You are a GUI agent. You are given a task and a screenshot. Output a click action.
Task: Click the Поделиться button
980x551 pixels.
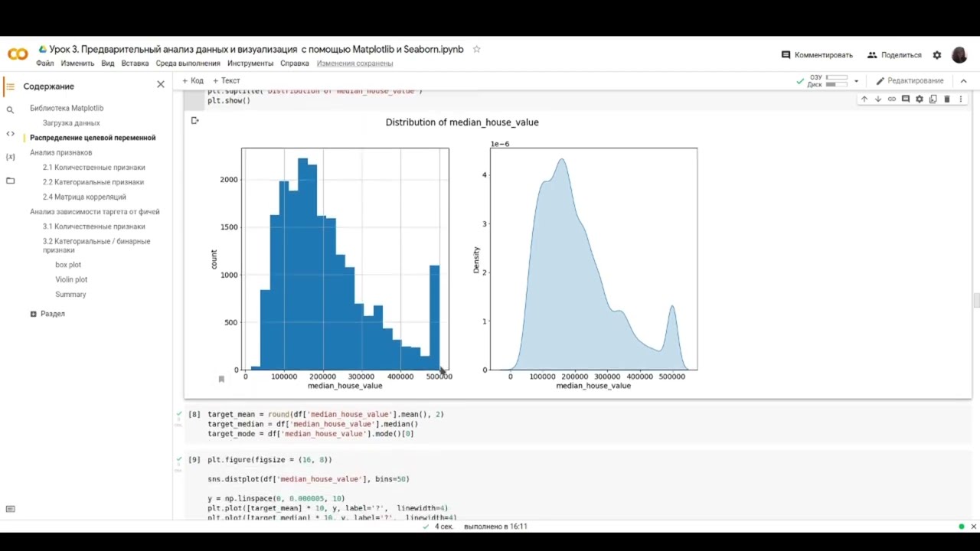[894, 55]
